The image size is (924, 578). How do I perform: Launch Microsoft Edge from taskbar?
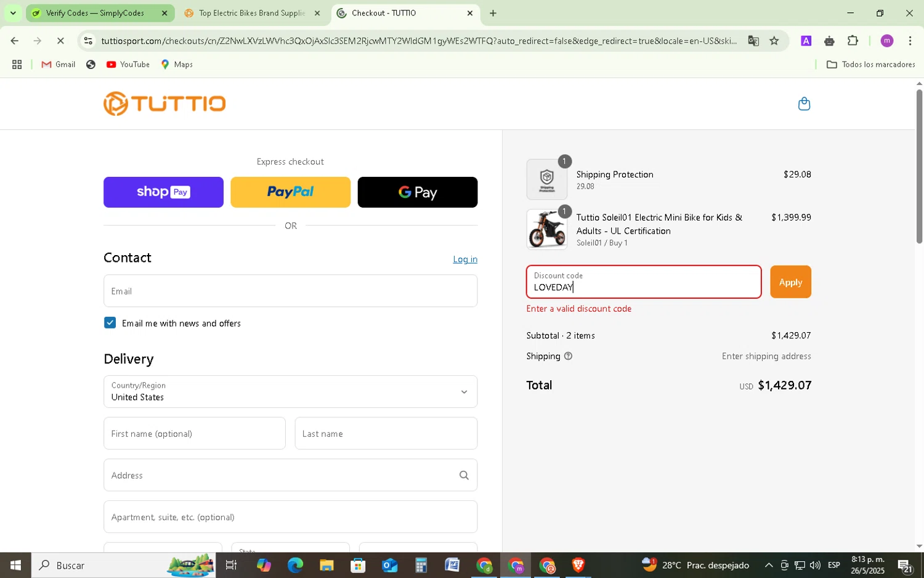[x=295, y=565]
